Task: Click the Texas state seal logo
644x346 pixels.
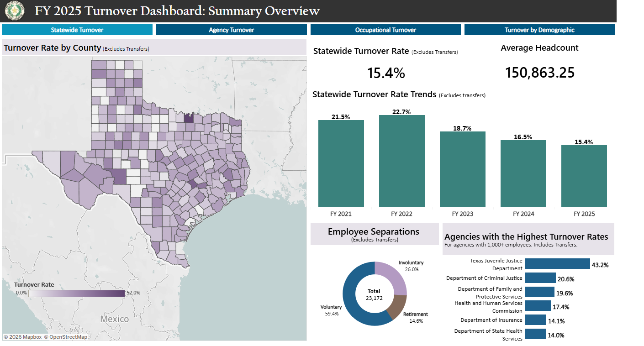Action: 15,10
